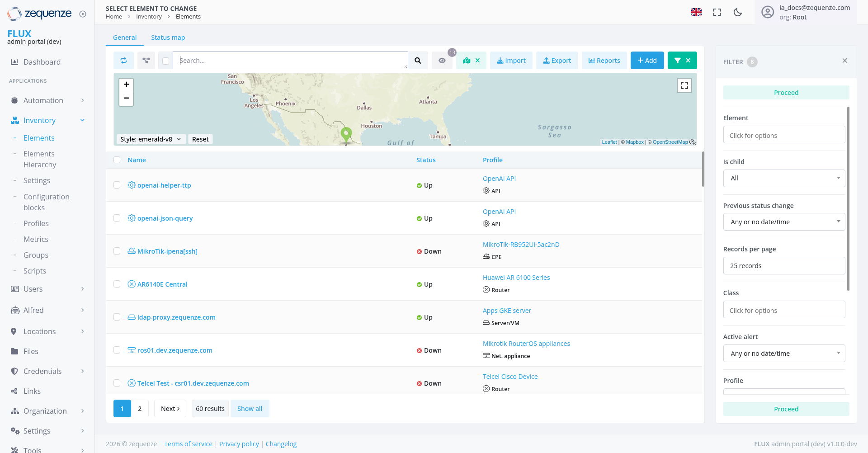Zoom in on the map

(x=126, y=85)
